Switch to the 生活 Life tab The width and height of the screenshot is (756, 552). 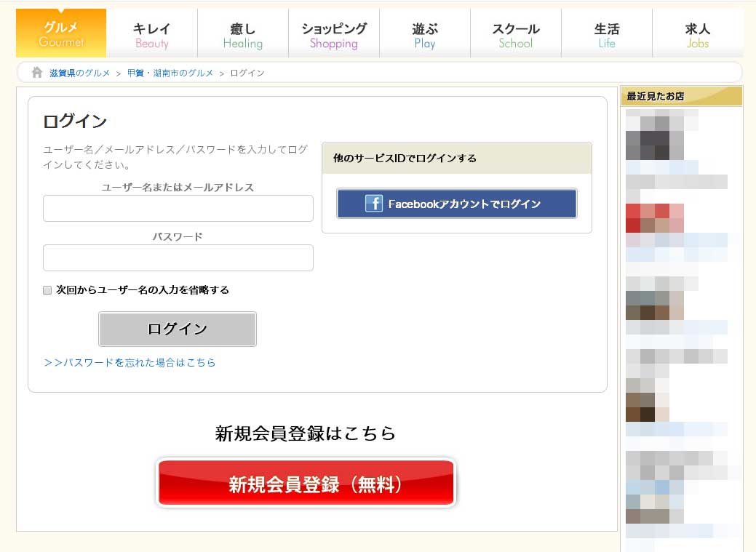click(x=607, y=35)
